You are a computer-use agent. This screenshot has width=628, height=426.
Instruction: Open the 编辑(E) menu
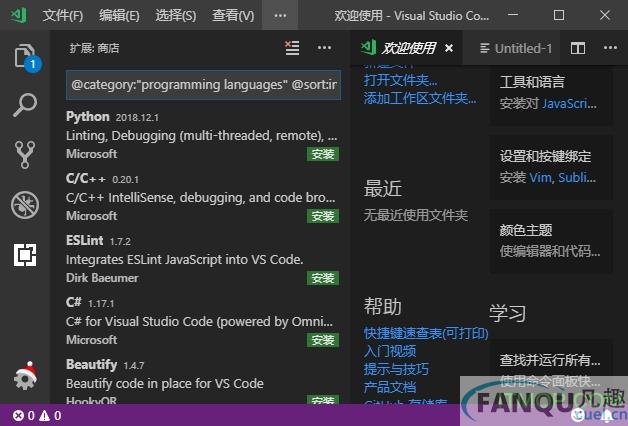click(x=119, y=16)
